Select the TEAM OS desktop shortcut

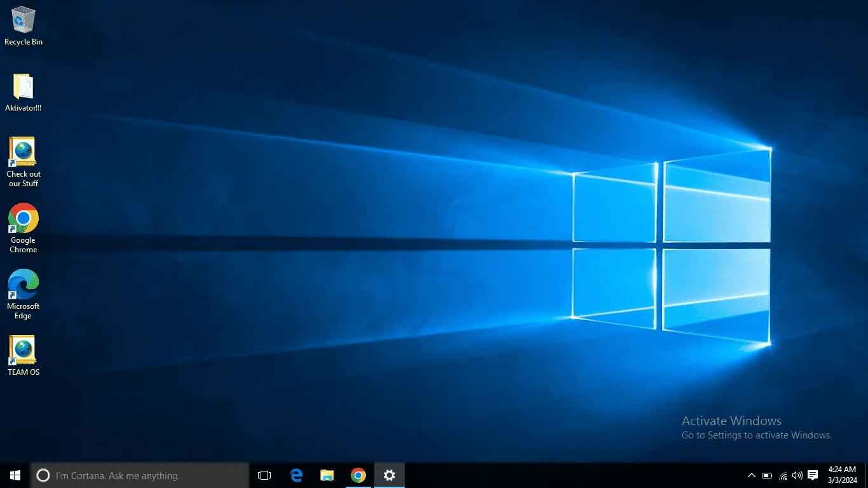pyautogui.click(x=24, y=356)
